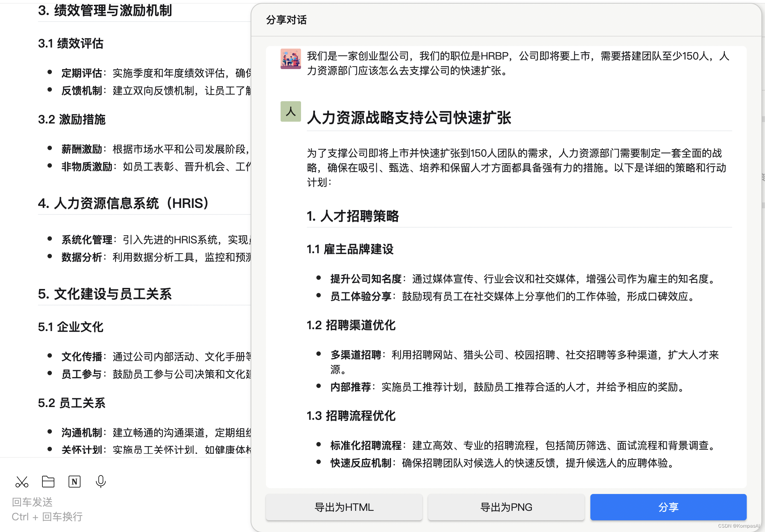This screenshot has width=765, height=532.
Task: Open the folder icon in input toolbar
Action: tap(48, 482)
